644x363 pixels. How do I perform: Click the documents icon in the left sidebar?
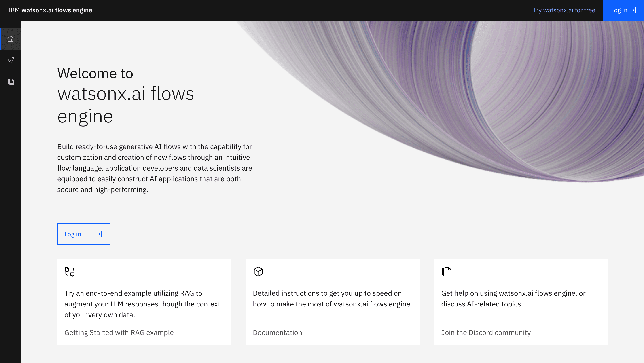click(11, 82)
